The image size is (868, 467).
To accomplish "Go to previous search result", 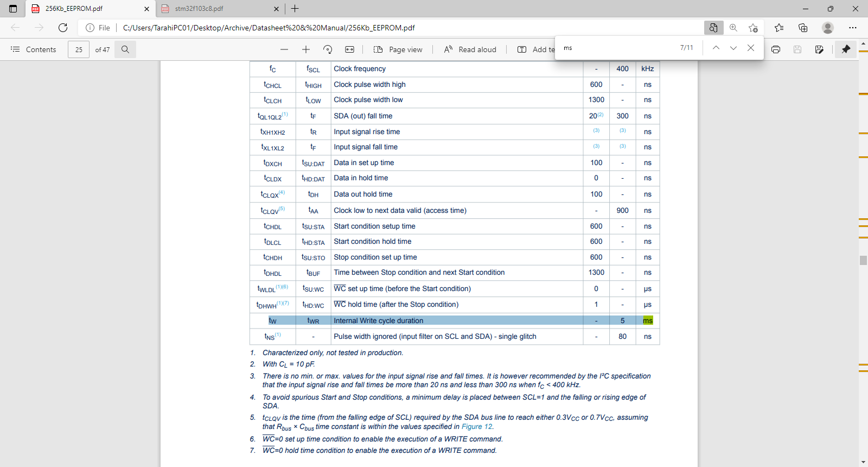I will click(716, 48).
